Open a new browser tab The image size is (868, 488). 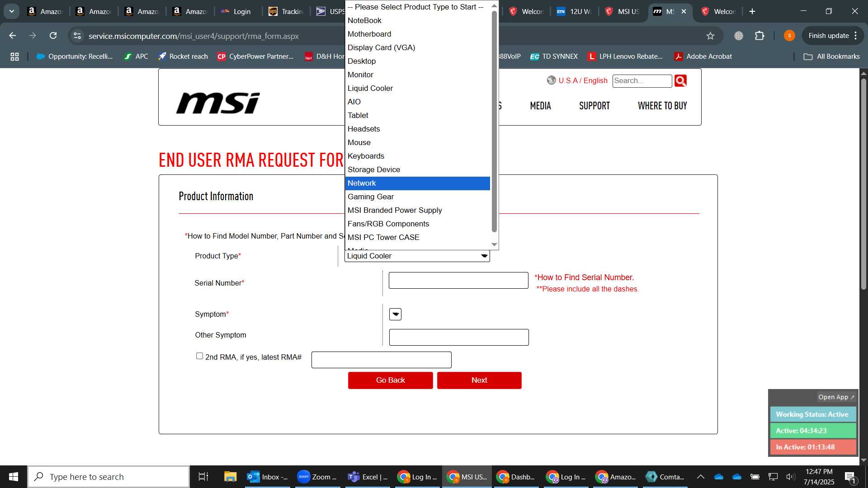pos(752,11)
